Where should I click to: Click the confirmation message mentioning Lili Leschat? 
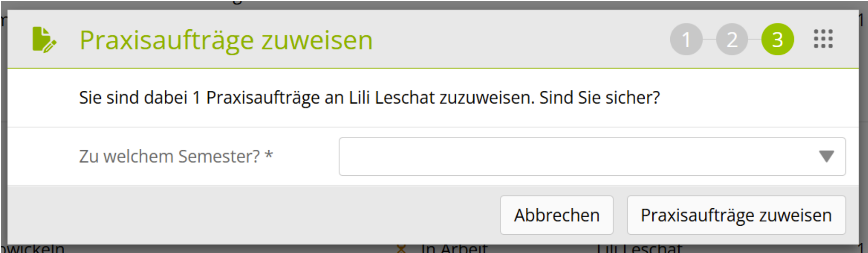coord(369,98)
